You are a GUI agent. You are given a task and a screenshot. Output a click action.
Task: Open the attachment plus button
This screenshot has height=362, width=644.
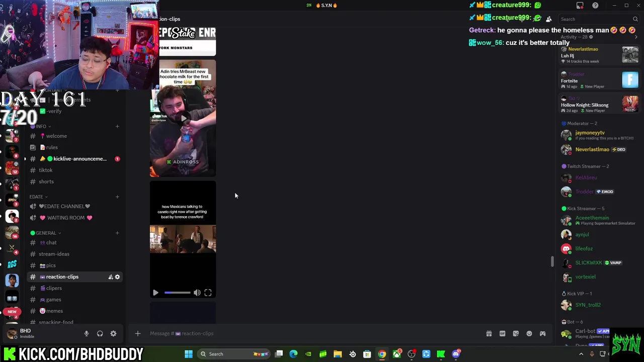(137, 333)
